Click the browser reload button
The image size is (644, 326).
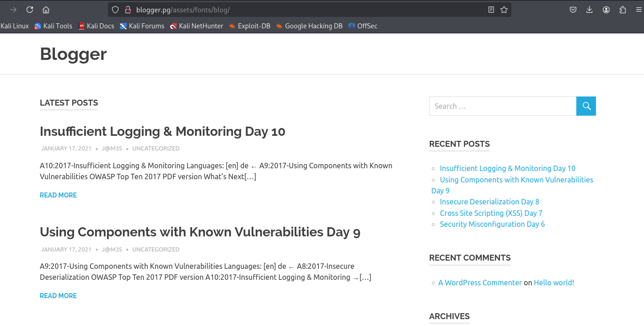pyautogui.click(x=30, y=10)
